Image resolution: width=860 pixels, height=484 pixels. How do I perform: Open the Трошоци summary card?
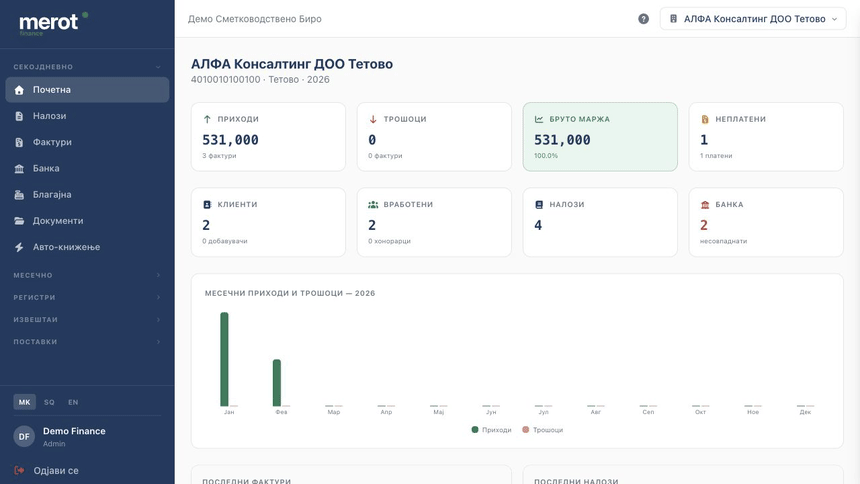coord(434,137)
